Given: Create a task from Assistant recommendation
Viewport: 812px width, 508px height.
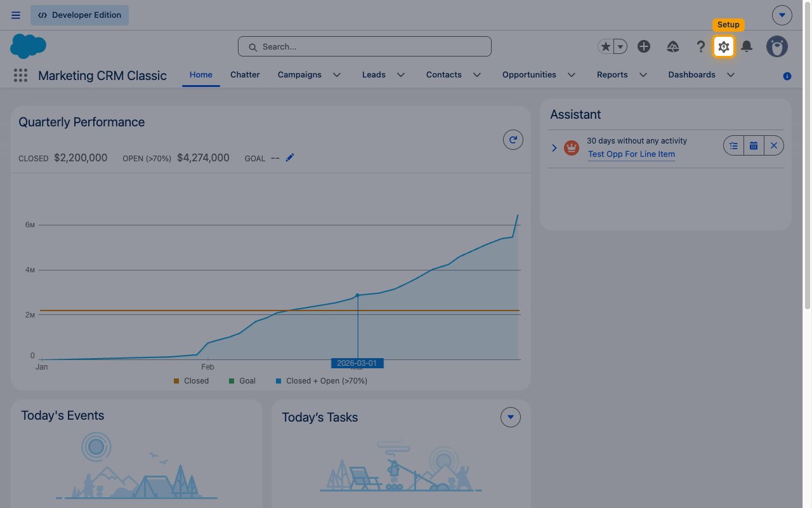Looking at the screenshot, I should point(734,145).
